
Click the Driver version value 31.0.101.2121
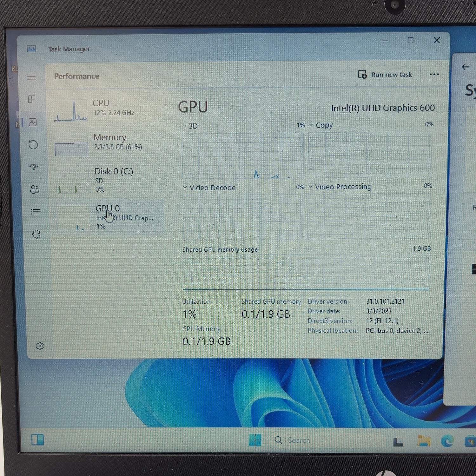click(385, 301)
